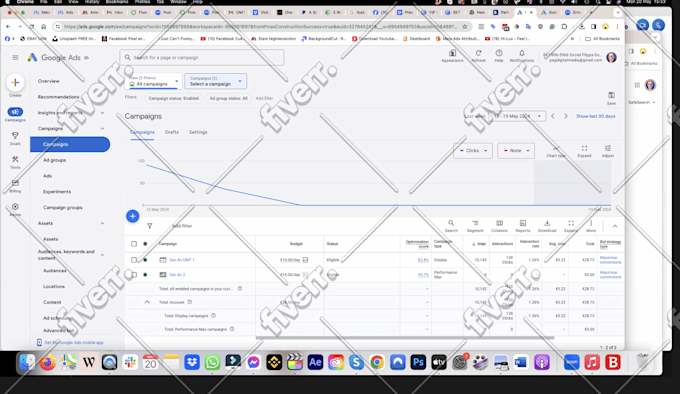The width and height of the screenshot is (680, 394).
Task: Click the status dot in the table header
Action: point(145,244)
